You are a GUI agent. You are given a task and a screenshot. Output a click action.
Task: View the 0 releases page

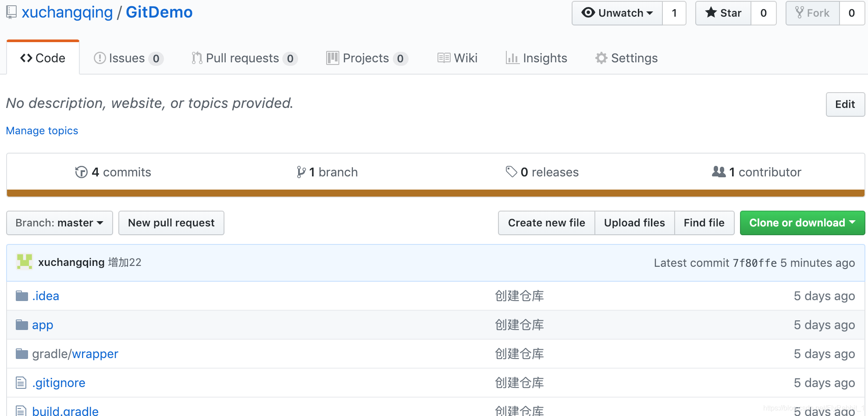[542, 172]
